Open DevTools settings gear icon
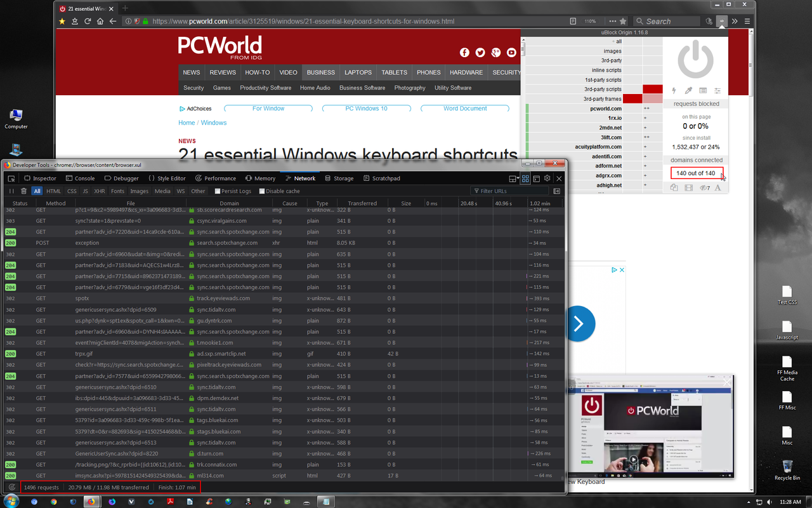The height and width of the screenshot is (508, 812). pyautogui.click(x=547, y=179)
